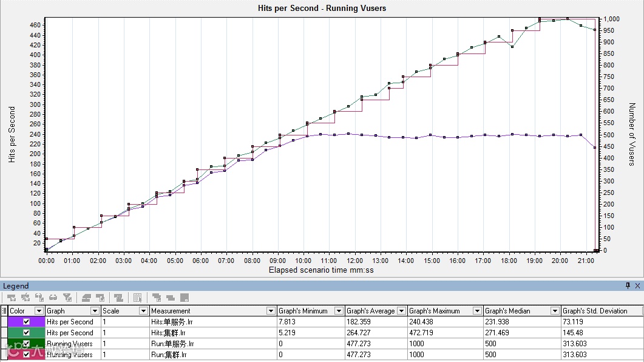644x362 pixels.
Task: Click the 231.938 median value cell
Action: tap(521, 322)
